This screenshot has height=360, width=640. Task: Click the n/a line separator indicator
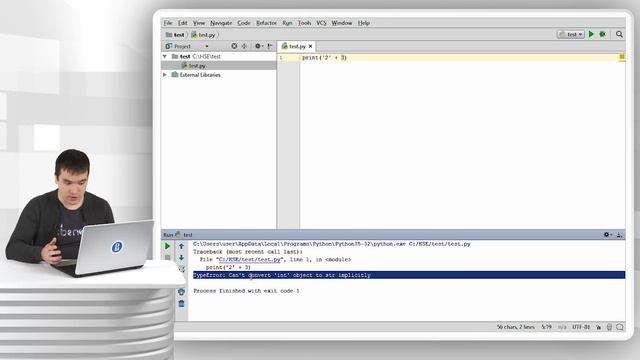tap(562, 327)
